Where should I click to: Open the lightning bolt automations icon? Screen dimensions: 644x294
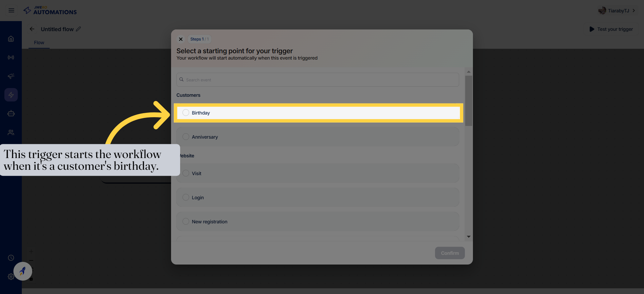click(11, 95)
